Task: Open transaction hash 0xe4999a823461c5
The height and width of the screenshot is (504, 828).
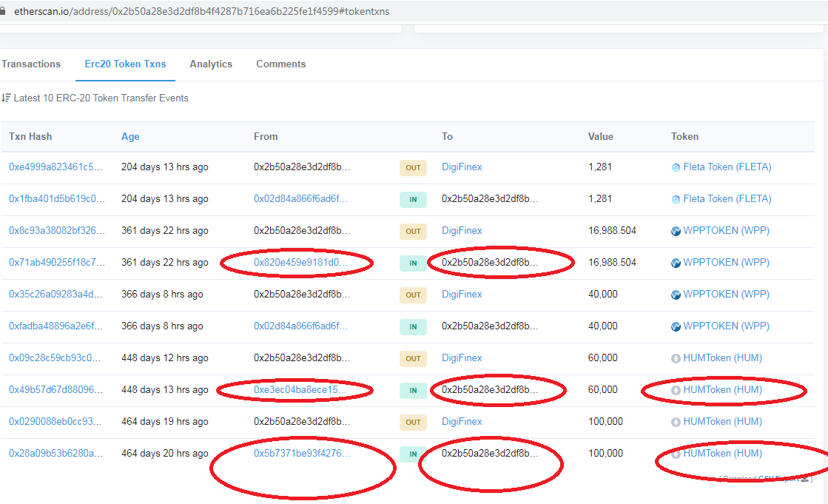Action: click(x=55, y=167)
